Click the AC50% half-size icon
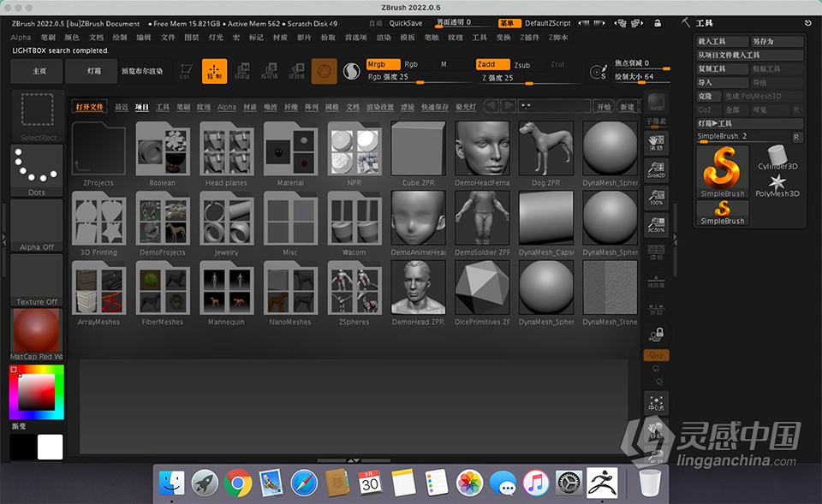 pos(656,225)
